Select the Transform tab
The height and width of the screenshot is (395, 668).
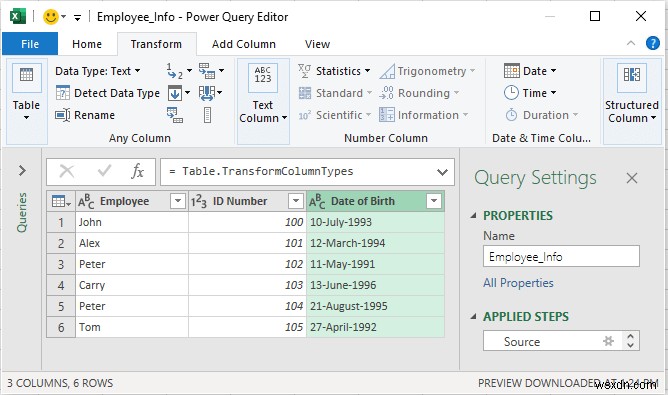(156, 44)
